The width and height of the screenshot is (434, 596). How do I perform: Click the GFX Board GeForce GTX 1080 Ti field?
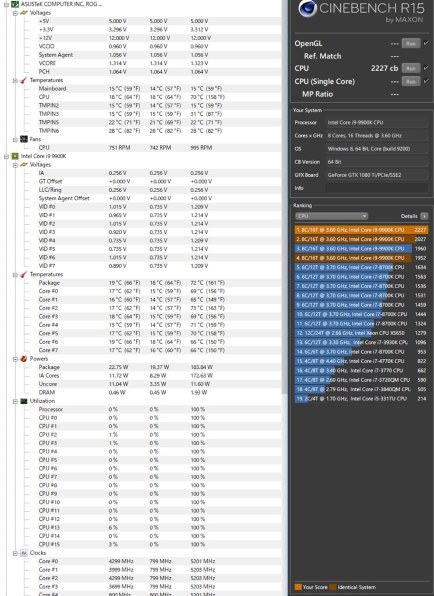tap(377, 175)
